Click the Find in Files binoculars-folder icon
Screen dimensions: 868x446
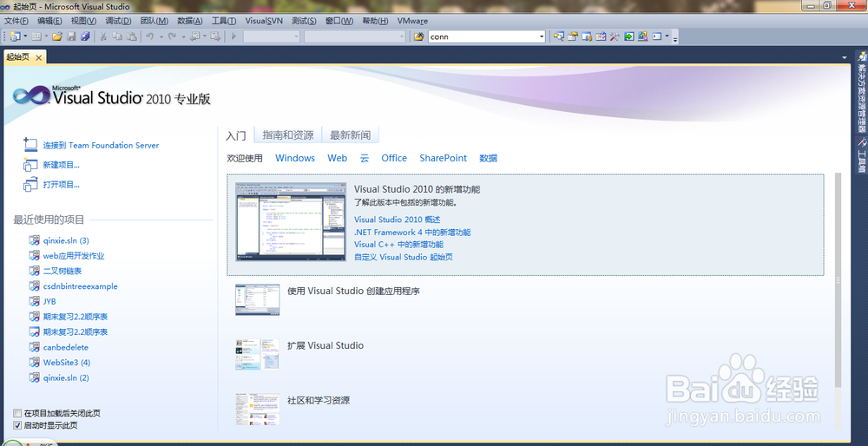point(419,36)
